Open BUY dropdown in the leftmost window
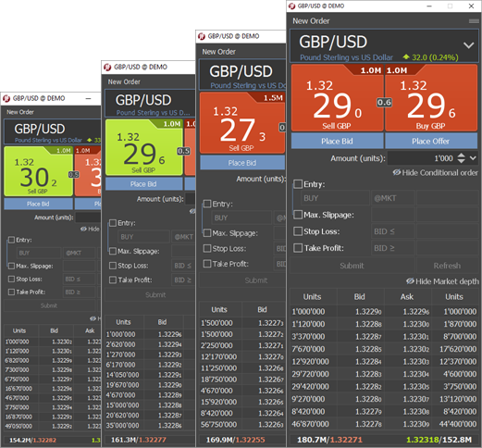This screenshot has height=448, width=482. tap(39, 253)
